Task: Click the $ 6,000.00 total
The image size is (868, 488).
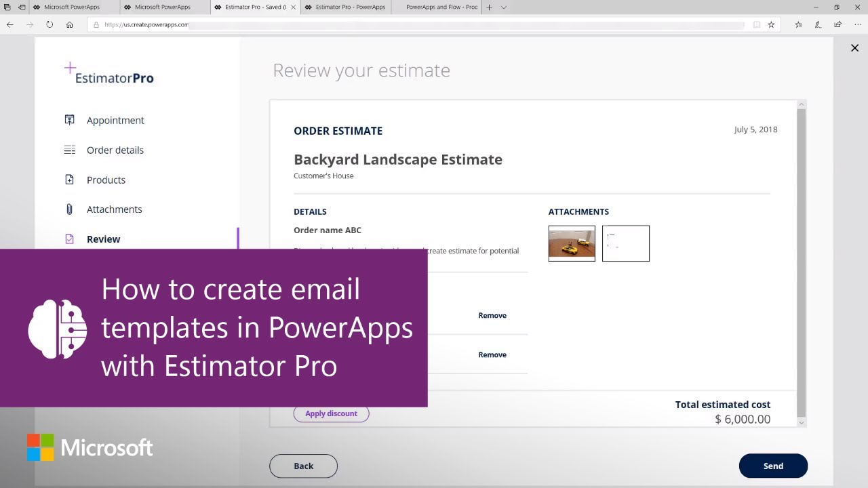Action: [x=743, y=420]
